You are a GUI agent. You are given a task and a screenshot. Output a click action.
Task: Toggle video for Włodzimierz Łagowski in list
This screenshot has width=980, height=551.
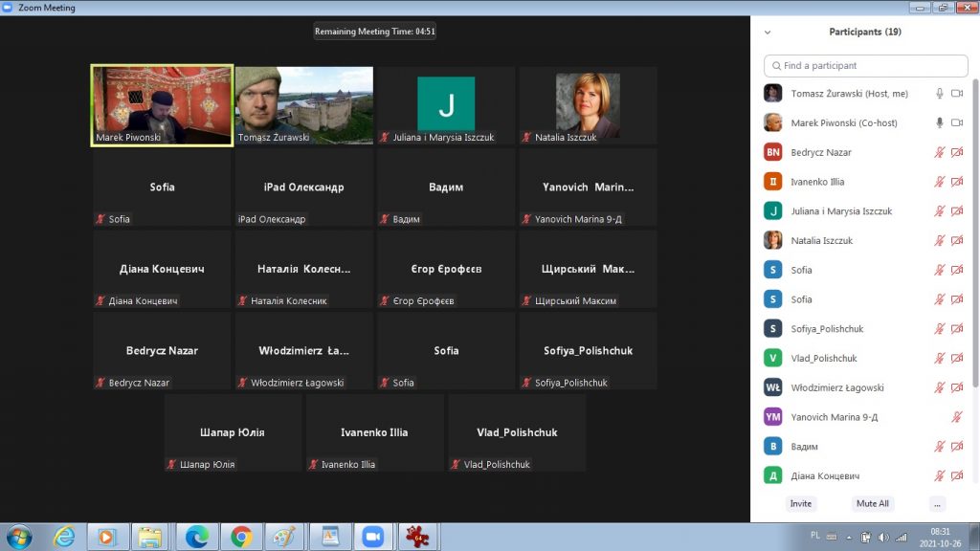click(957, 387)
